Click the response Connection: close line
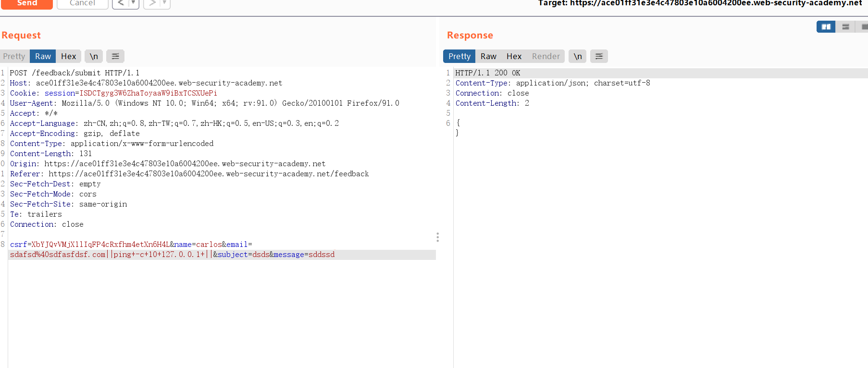This screenshot has width=868, height=368. [492, 93]
